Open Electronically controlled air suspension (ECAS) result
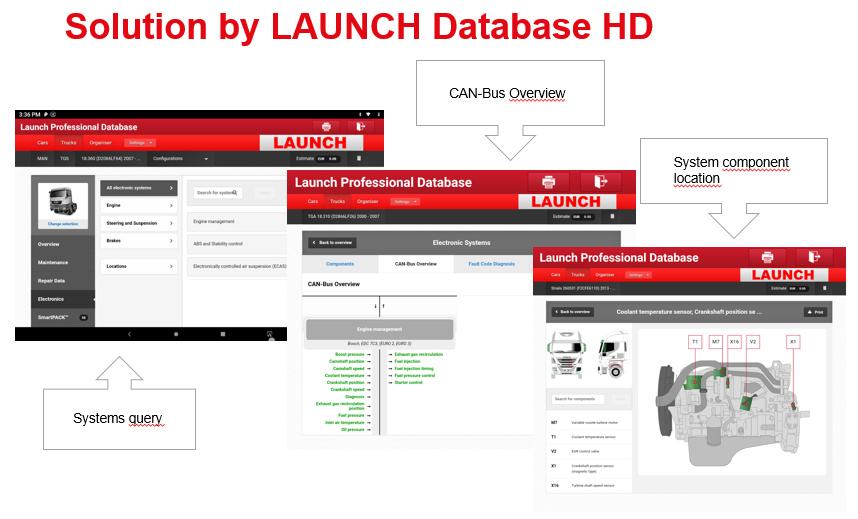Viewport: 858px width, 519px height. (237, 266)
